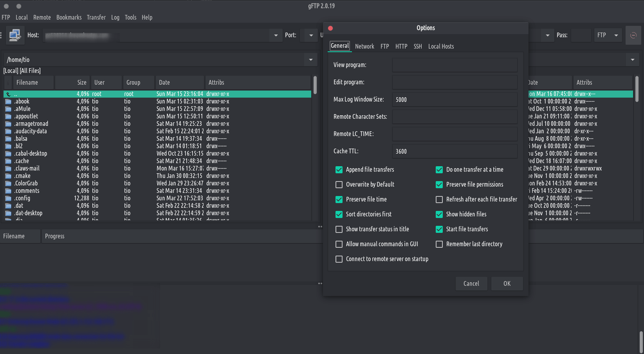Click folder icon of .audacity-data
644x354 pixels.
coord(8,131)
